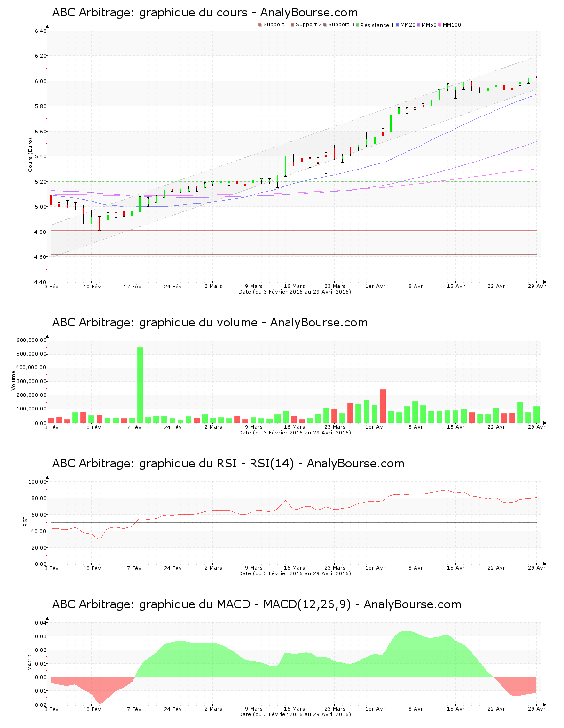Select the 'Support 2' legend label

[x=309, y=25]
